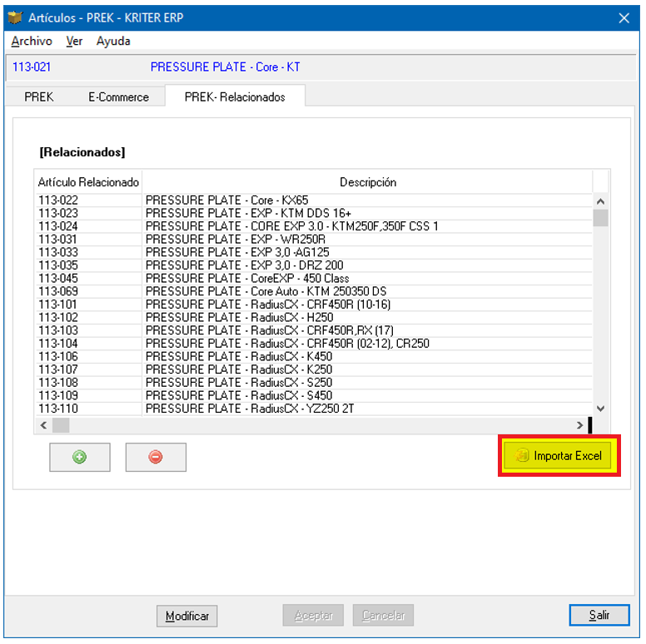Select row 113-101
This screenshot has width=646, height=644.
pos(314,305)
